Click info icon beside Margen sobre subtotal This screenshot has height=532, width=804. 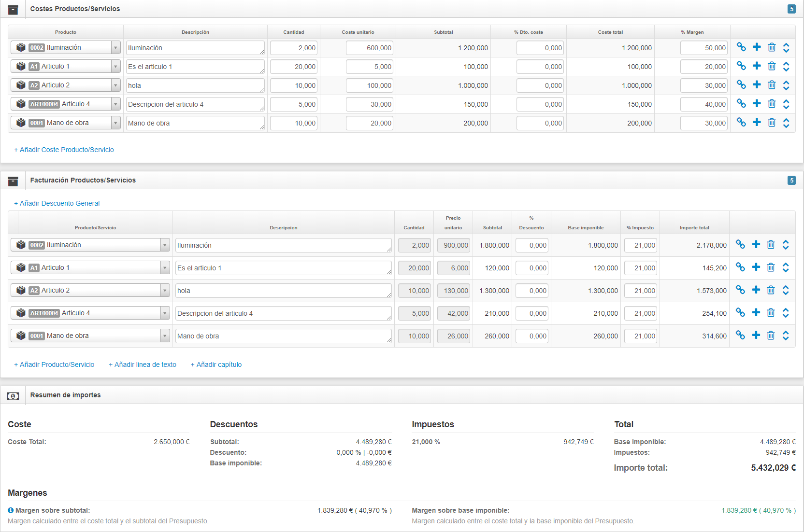[x=11, y=510]
